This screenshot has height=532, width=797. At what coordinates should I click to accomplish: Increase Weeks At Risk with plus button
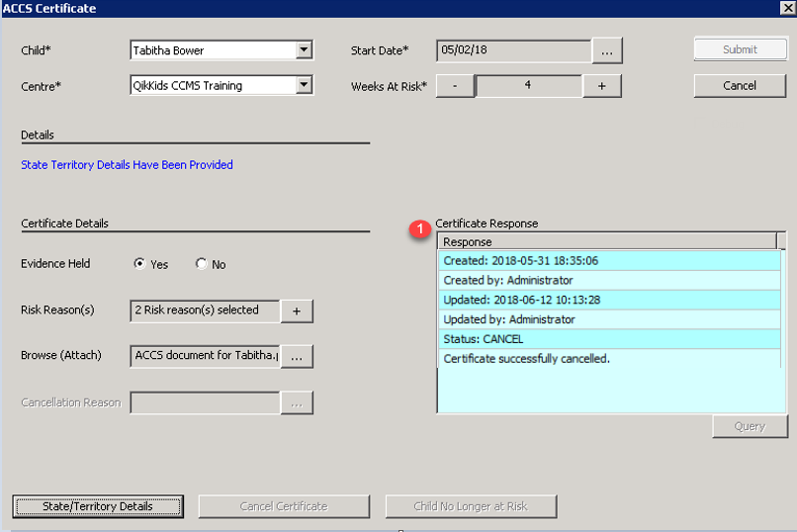(602, 86)
